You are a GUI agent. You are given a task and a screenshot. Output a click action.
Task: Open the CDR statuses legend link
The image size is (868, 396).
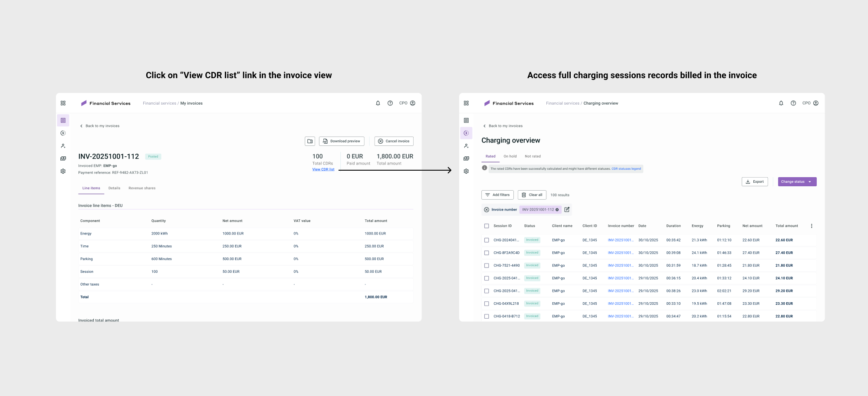626,169
